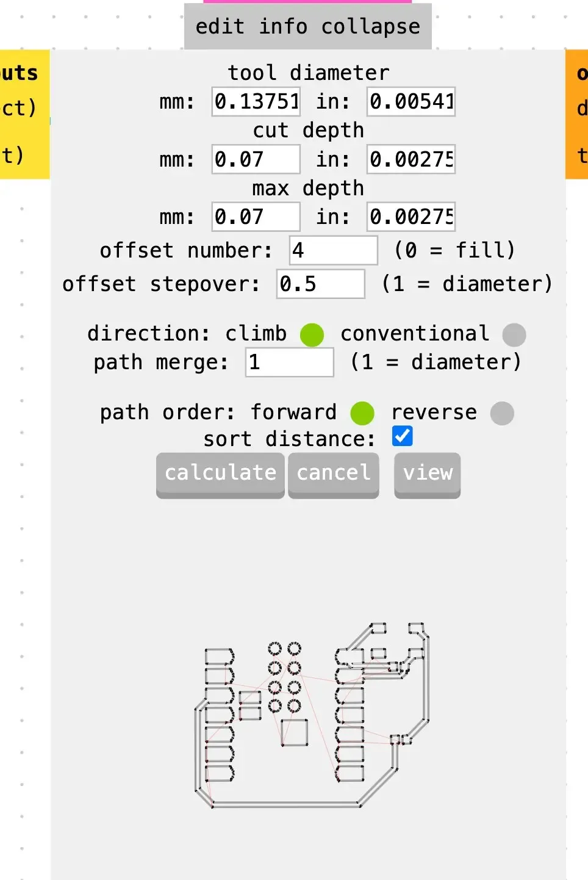Click the toolpath preview thumbnail
Image resolution: width=588 pixels, height=880 pixels.
(312, 715)
